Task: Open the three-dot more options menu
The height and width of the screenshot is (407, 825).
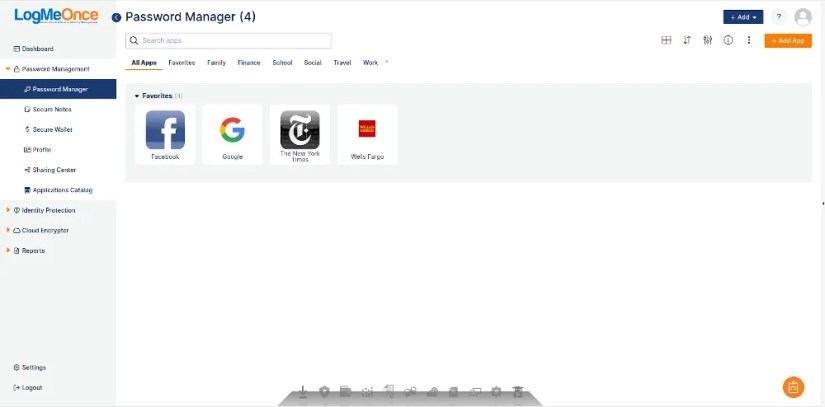Action: point(749,40)
